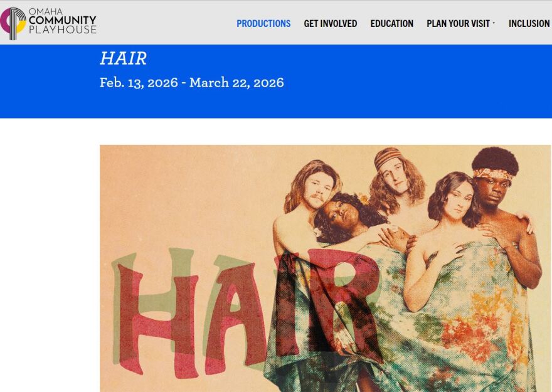Screen dimensions: 552x392
Task: Click the blue banner background area
Action: [x=387, y=81]
